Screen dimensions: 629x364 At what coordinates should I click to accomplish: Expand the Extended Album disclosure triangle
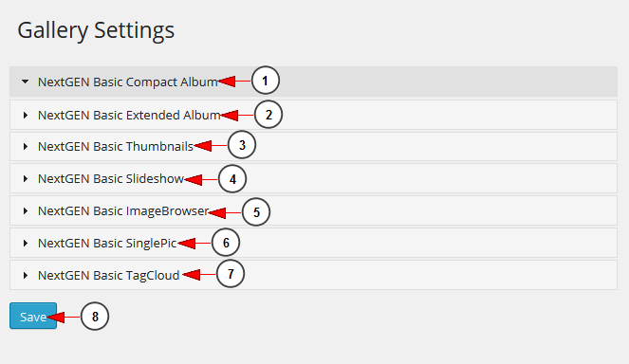tap(26, 115)
